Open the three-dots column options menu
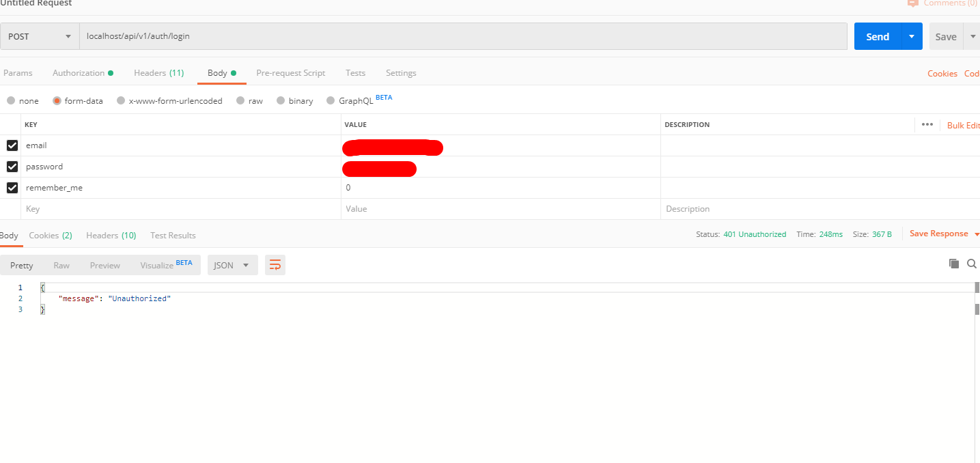Image resolution: width=980 pixels, height=463 pixels. pos(927,124)
